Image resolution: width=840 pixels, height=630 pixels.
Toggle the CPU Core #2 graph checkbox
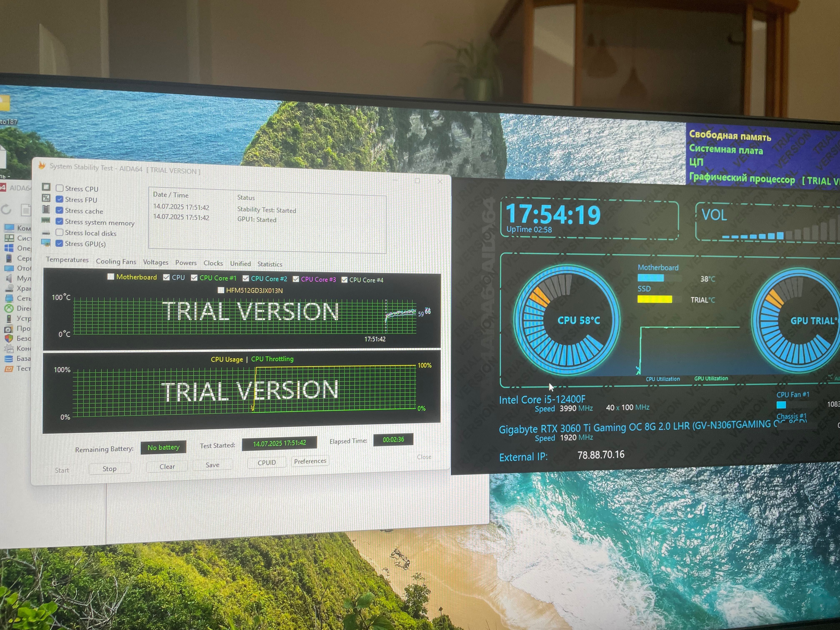pyautogui.click(x=246, y=278)
